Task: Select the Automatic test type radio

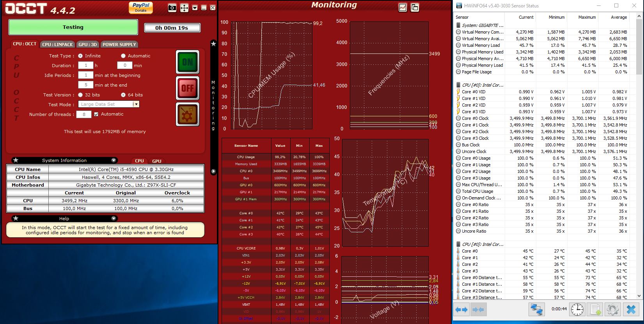Action: click(123, 56)
